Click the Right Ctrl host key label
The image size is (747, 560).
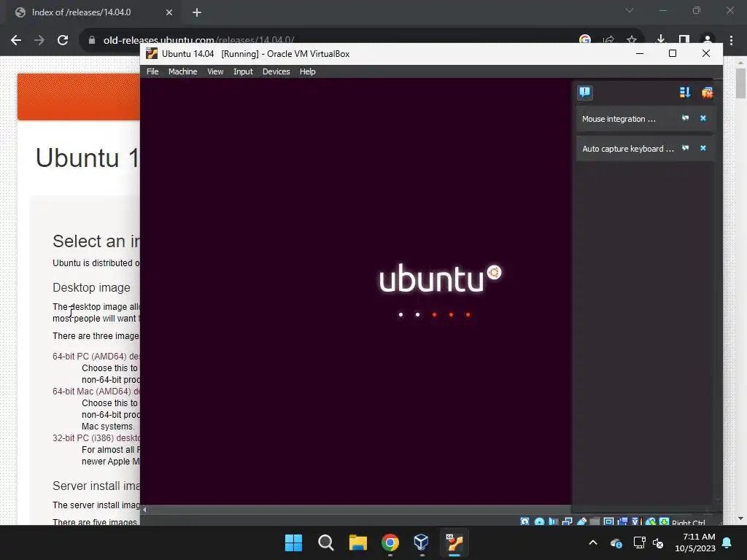pos(689,522)
